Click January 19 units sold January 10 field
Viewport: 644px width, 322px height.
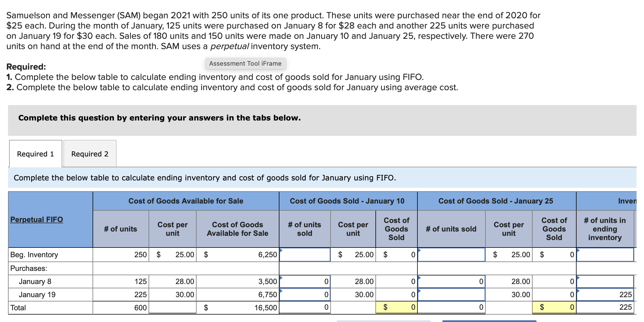(305, 295)
